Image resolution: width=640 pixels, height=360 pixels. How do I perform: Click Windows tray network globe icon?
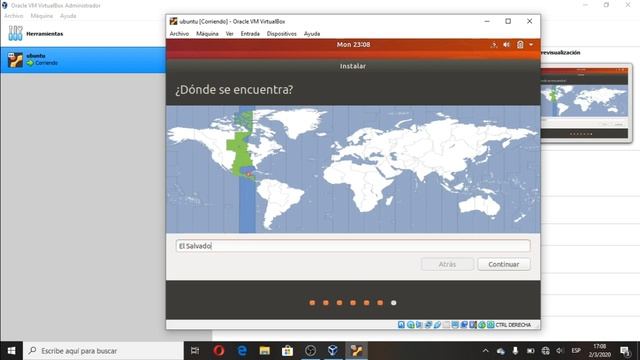[545, 351]
